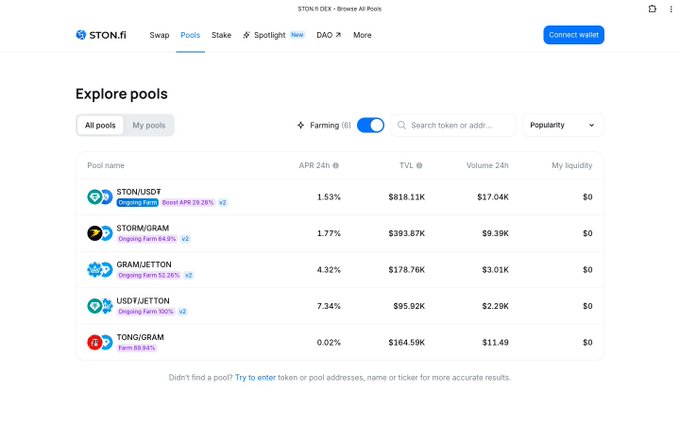
Task: Click the v2 badge on GRAM/JETTON row
Action: 189,275
